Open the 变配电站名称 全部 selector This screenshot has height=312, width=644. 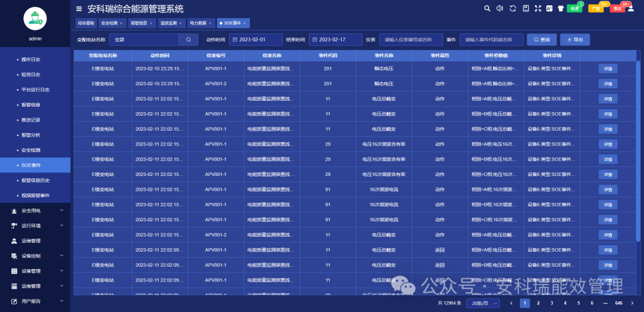(144, 39)
